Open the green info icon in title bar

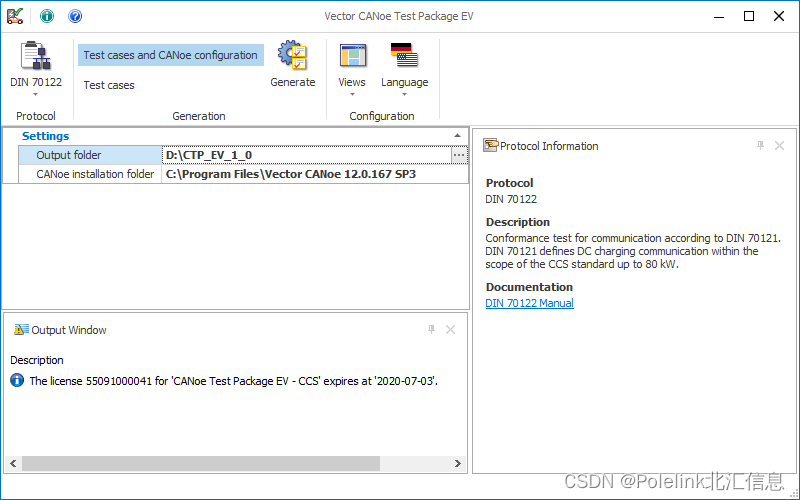pos(47,16)
